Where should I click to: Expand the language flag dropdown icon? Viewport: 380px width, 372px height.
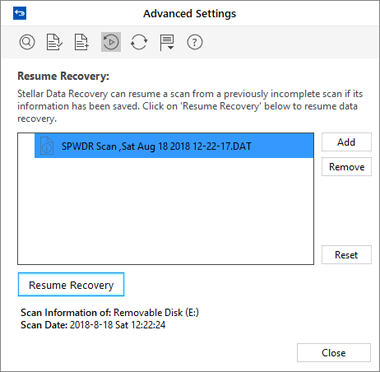(167, 43)
